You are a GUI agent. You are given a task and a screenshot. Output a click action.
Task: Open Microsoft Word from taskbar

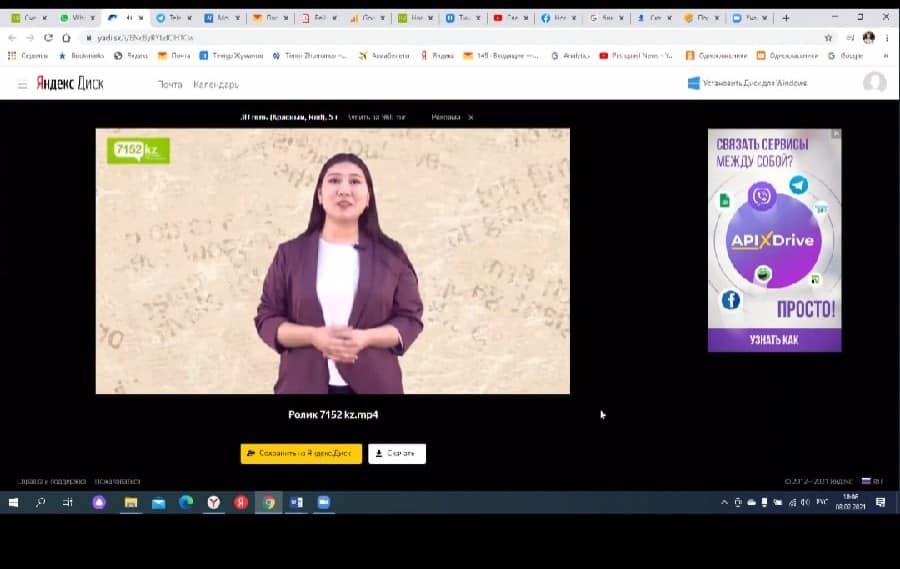[296, 502]
